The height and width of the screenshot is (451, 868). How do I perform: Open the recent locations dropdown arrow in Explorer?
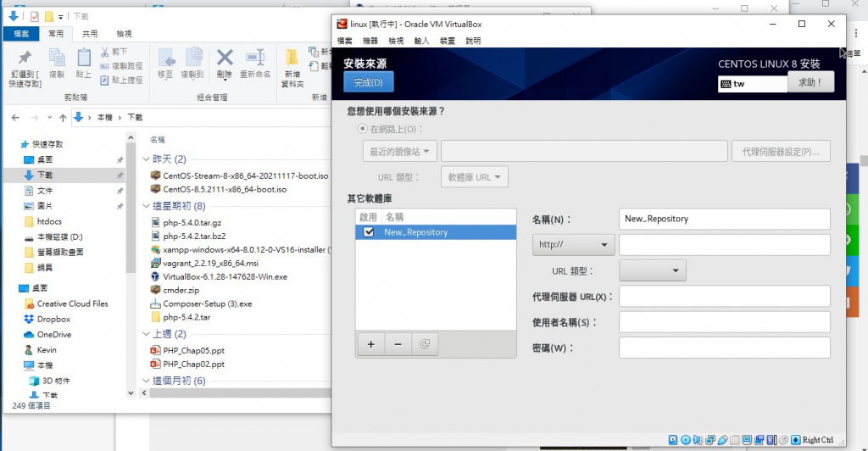(50, 118)
